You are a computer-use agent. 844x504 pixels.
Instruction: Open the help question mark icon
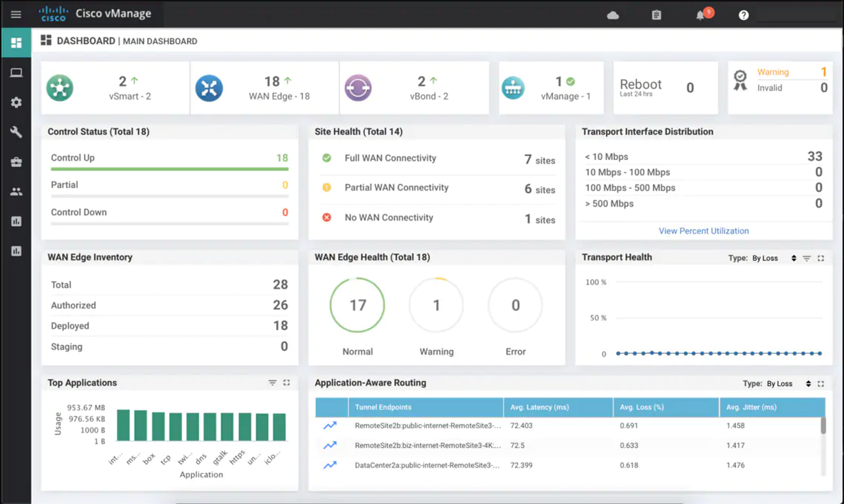point(744,15)
